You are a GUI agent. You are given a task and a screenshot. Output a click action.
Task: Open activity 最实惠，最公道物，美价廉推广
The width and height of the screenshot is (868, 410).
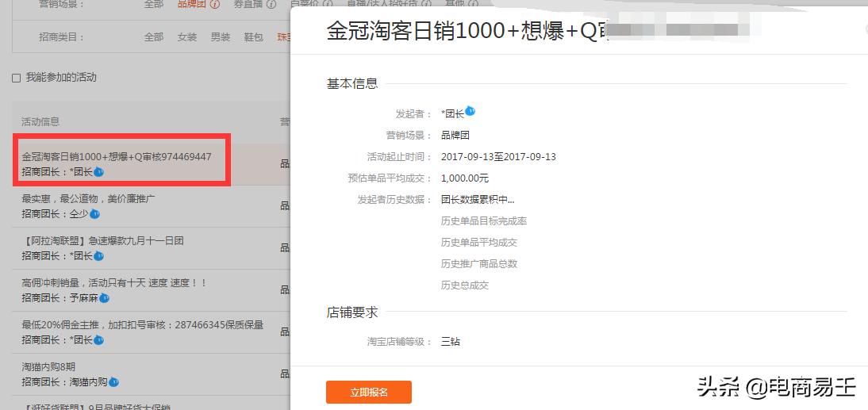(x=89, y=198)
